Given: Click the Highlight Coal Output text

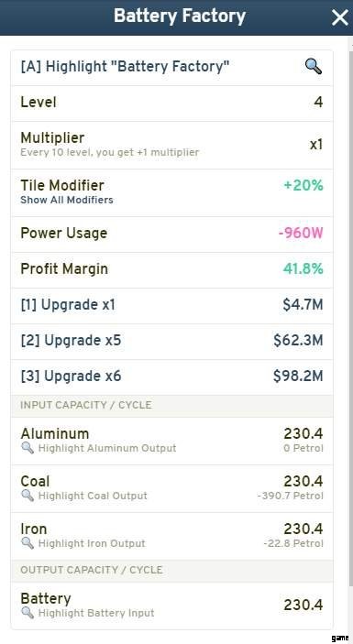Looking at the screenshot, I should (x=93, y=496).
